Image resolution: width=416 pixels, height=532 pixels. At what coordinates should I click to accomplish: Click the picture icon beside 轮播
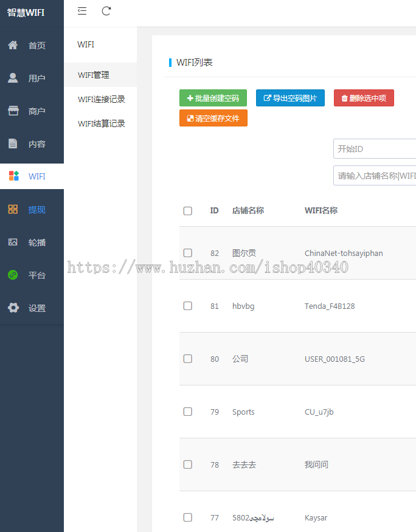13,242
